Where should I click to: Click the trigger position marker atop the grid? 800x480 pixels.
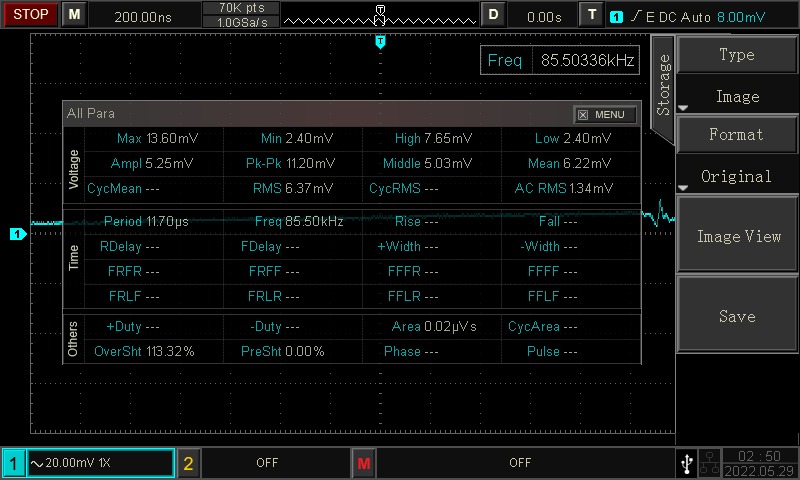point(380,41)
